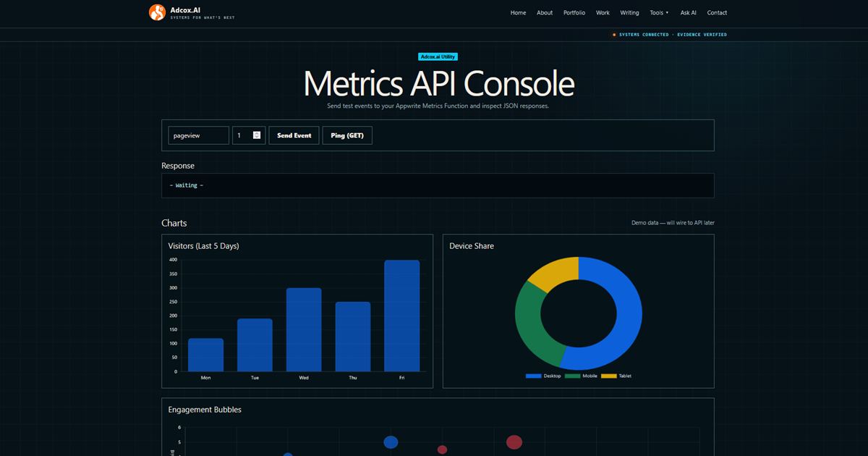Send the test event

294,135
